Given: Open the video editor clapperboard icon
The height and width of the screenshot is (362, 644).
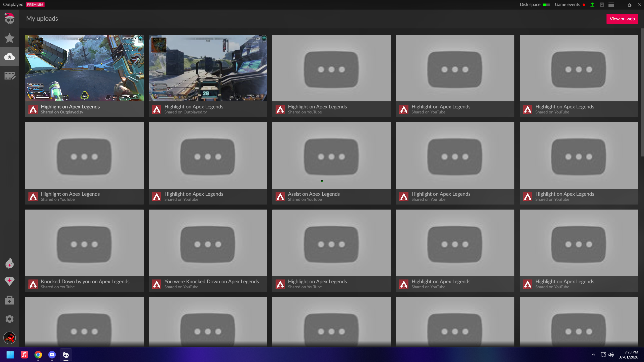Looking at the screenshot, I should click(10, 76).
